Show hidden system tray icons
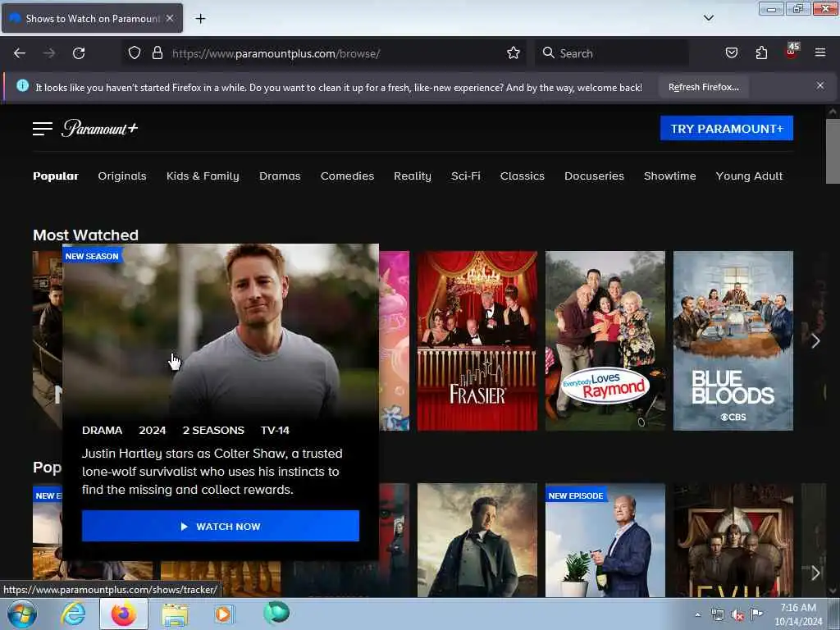The height and width of the screenshot is (630, 840). tap(697, 615)
